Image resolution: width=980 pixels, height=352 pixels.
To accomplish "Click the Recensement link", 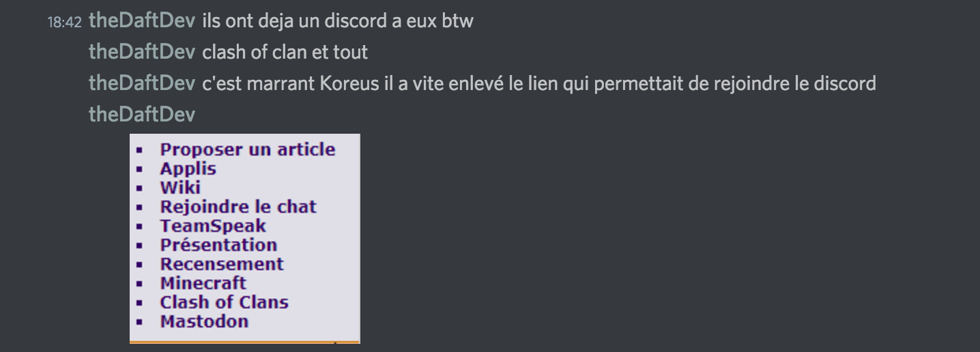I will pyautogui.click(x=222, y=264).
